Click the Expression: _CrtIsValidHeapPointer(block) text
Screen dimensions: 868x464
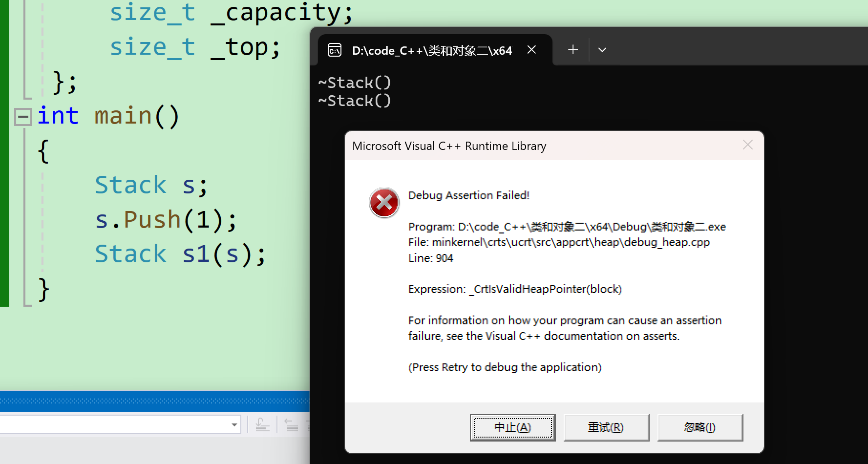point(515,289)
